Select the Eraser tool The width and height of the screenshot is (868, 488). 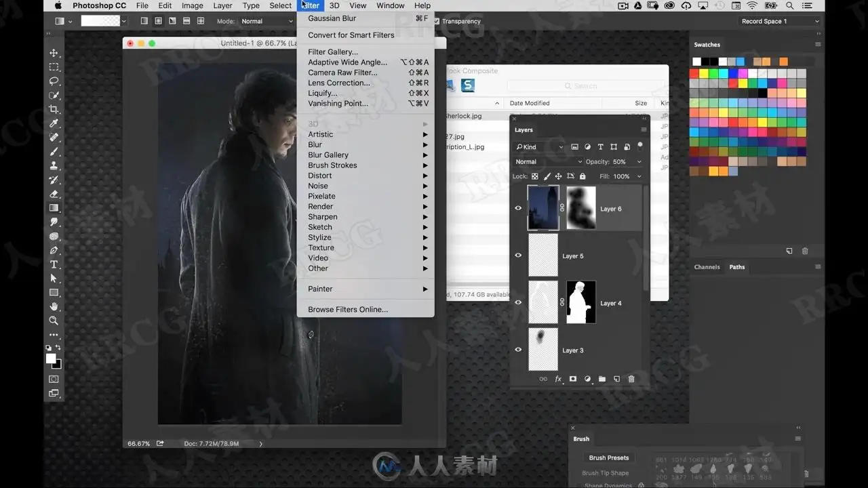(54, 194)
